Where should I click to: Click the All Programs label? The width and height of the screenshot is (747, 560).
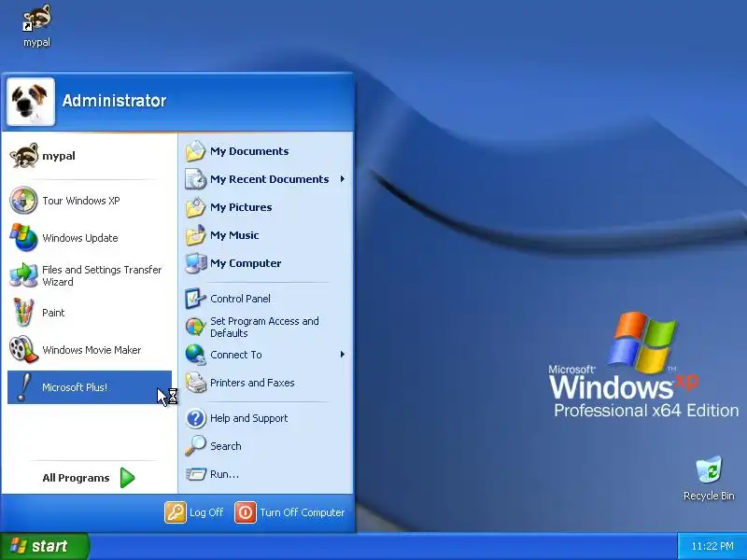[76, 478]
